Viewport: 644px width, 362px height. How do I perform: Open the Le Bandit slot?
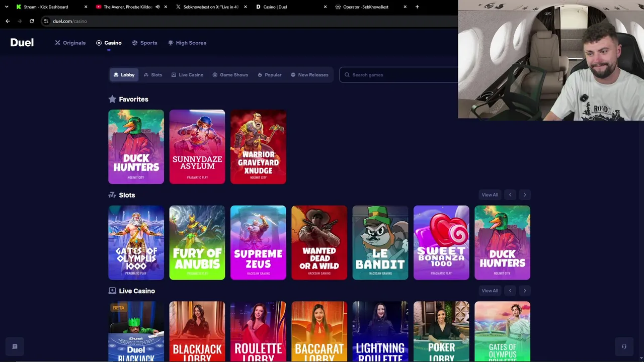click(380, 243)
